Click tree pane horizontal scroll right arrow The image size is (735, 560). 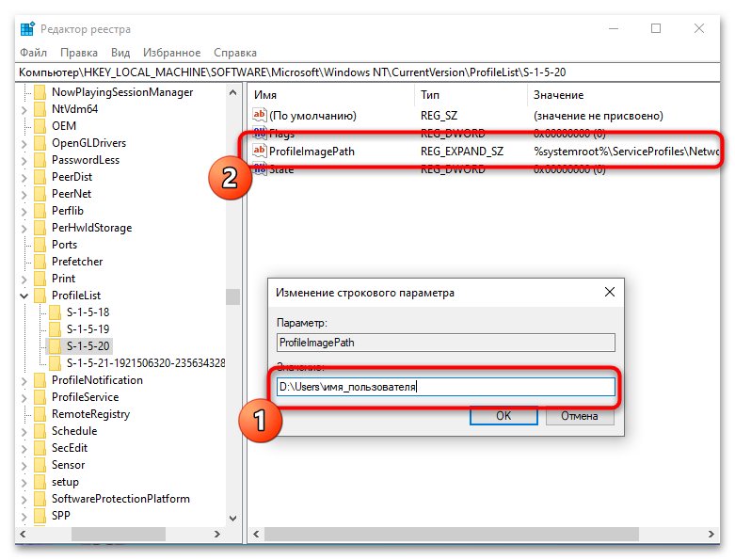tap(217, 534)
